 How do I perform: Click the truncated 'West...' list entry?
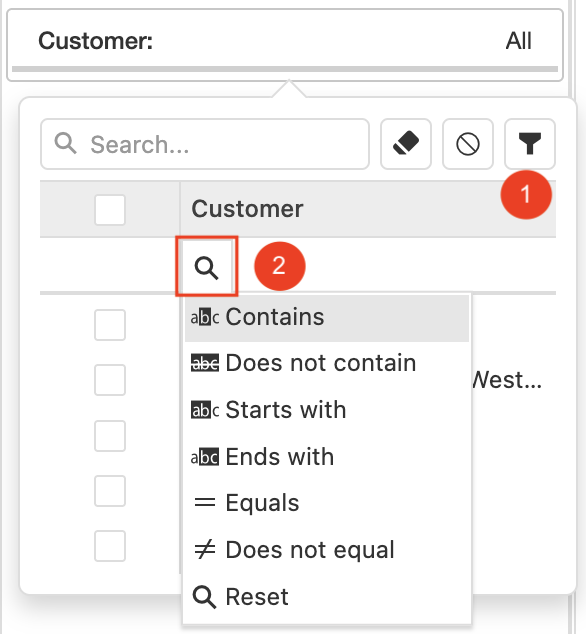(x=507, y=380)
